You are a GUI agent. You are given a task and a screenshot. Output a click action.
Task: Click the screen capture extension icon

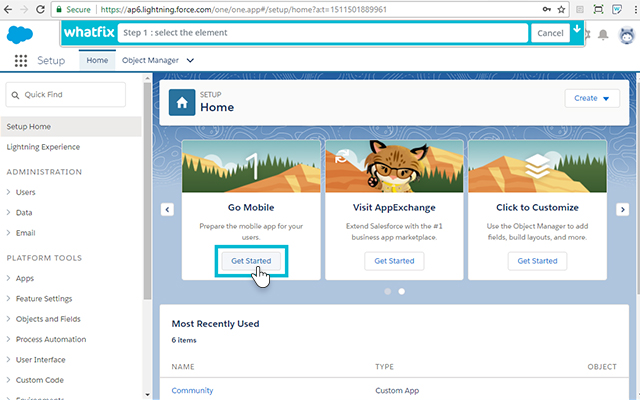tap(598, 9)
